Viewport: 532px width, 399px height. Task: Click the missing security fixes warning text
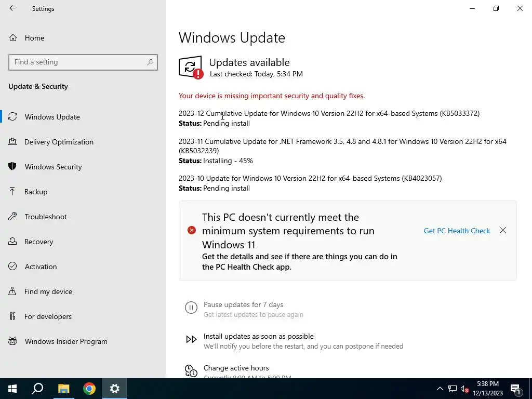[x=272, y=96]
